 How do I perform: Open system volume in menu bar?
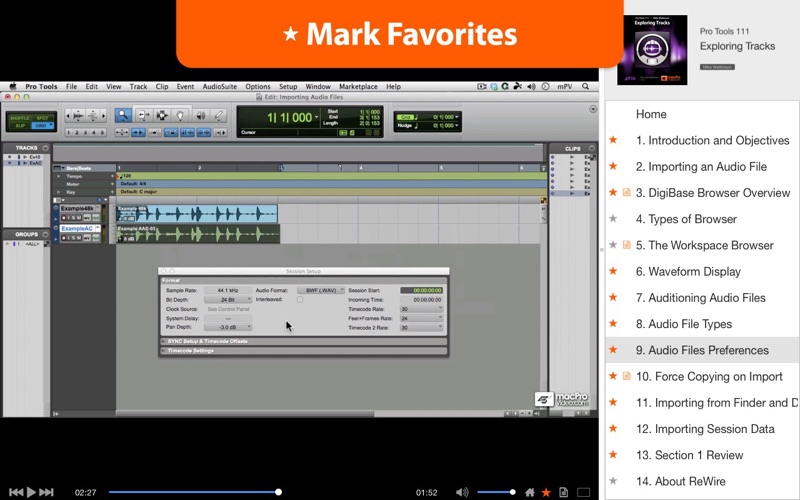click(x=531, y=86)
